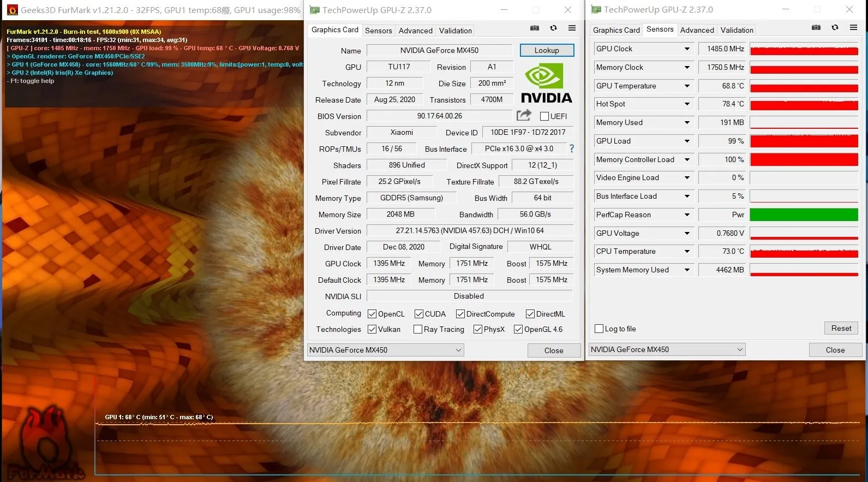Click the green PerfCap Reason graph bar
868x482 pixels.
click(804, 215)
